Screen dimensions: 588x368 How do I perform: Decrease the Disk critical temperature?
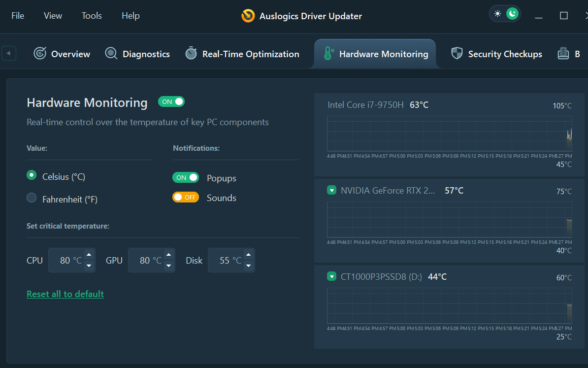click(x=248, y=266)
